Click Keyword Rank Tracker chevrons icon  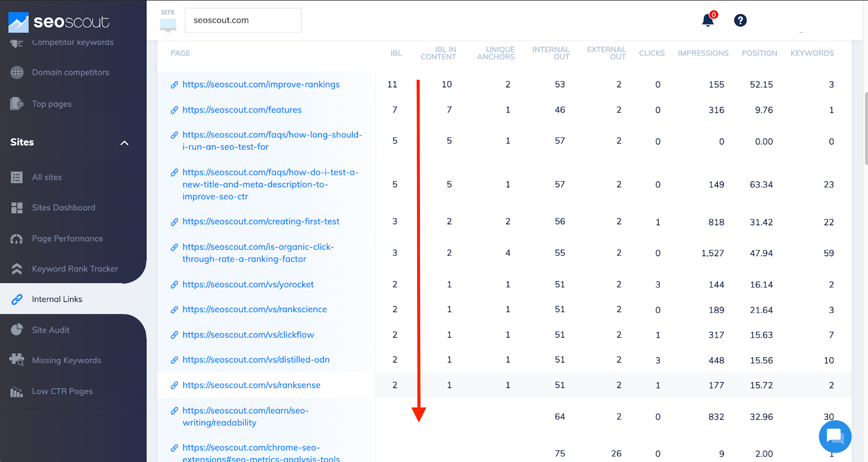[x=17, y=269]
